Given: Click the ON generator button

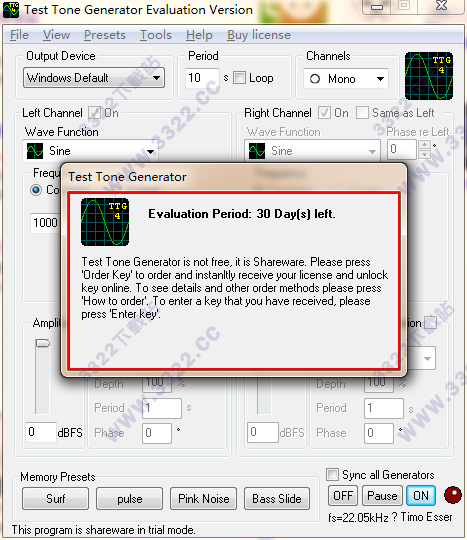Looking at the screenshot, I should [x=421, y=496].
